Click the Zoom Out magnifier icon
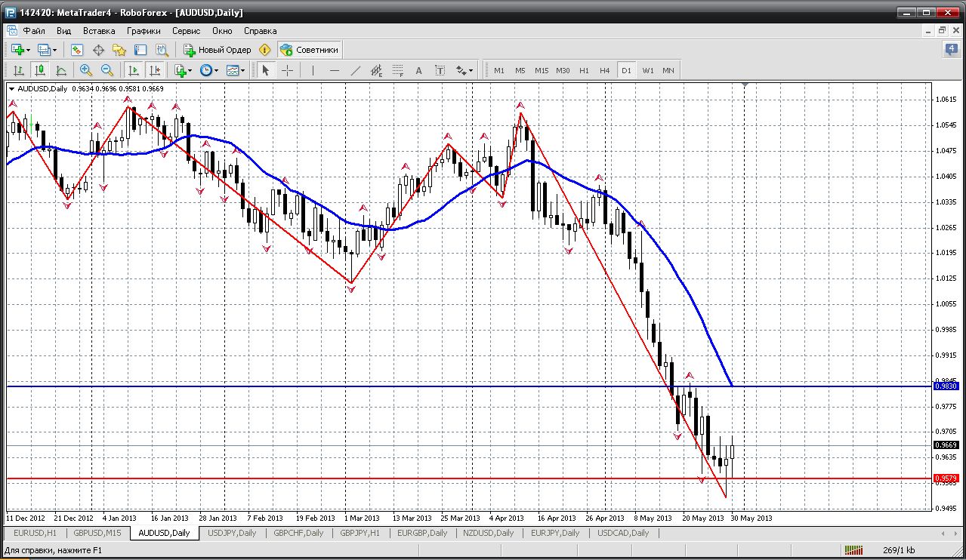This screenshot has height=560, width=966. tap(107, 70)
